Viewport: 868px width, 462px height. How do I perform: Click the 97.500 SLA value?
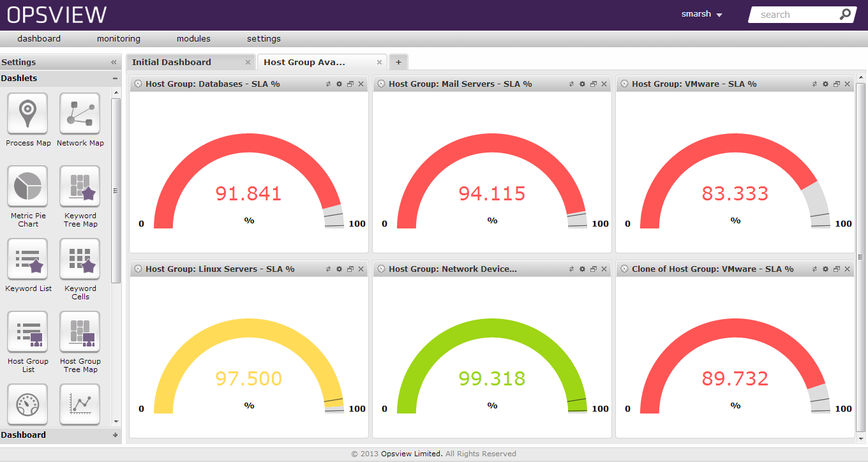(249, 378)
